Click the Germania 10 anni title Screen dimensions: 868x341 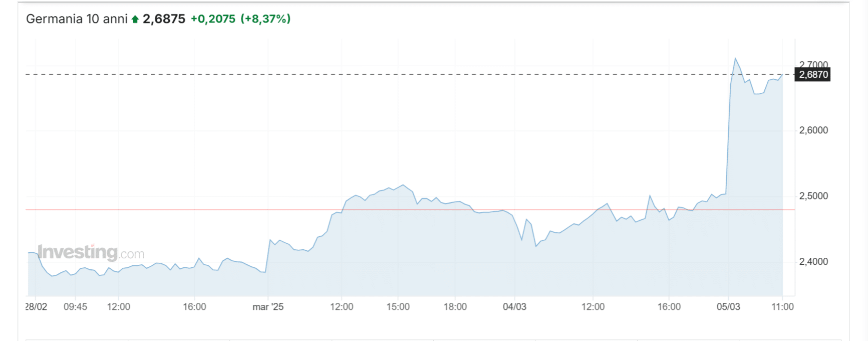tap(77, 19)
